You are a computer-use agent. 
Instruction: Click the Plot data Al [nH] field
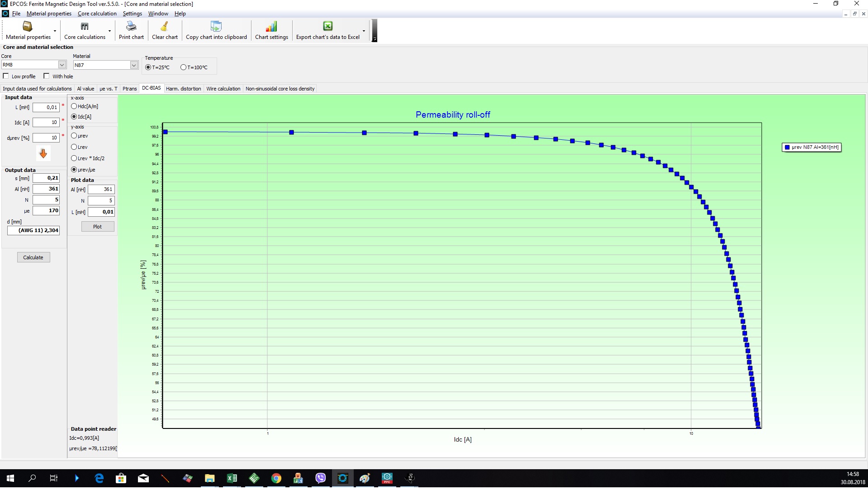tap(101, 190)
